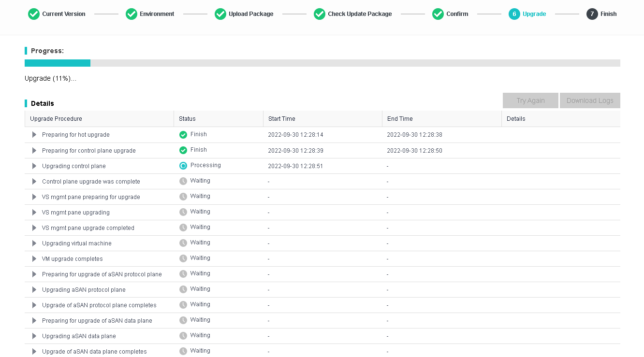
Task: Click the Preparing for control plane upgrade label
Action: tap(88, 151)
